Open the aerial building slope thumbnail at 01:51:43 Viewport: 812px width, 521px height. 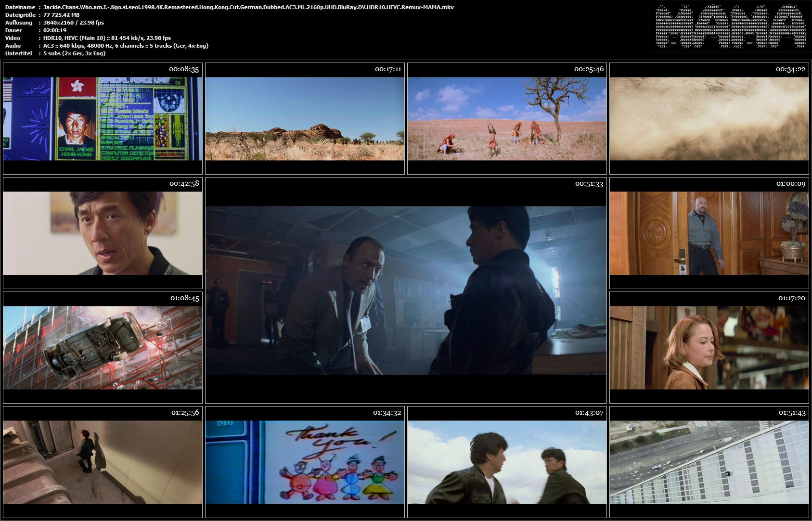click(709, 462)
